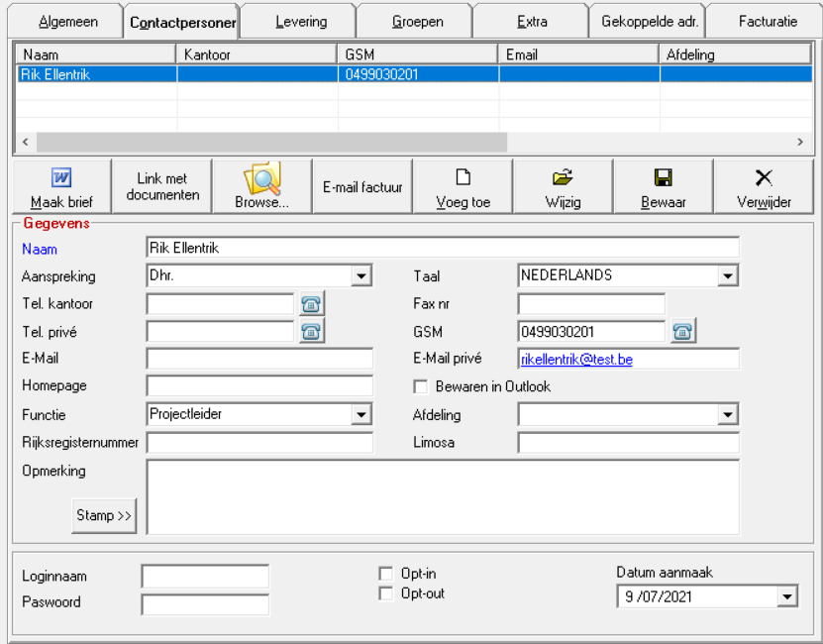
Task: Dial the GSM phone icon
Action: (x=682, y=332)
